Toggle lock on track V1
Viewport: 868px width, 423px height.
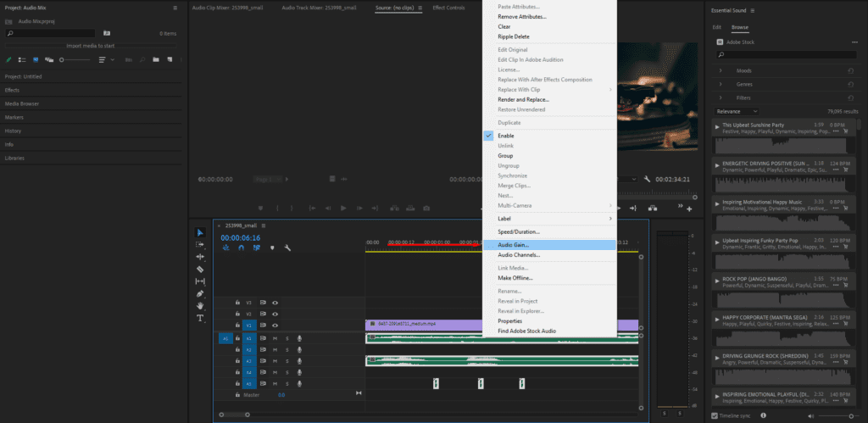(x=237, y=325)
